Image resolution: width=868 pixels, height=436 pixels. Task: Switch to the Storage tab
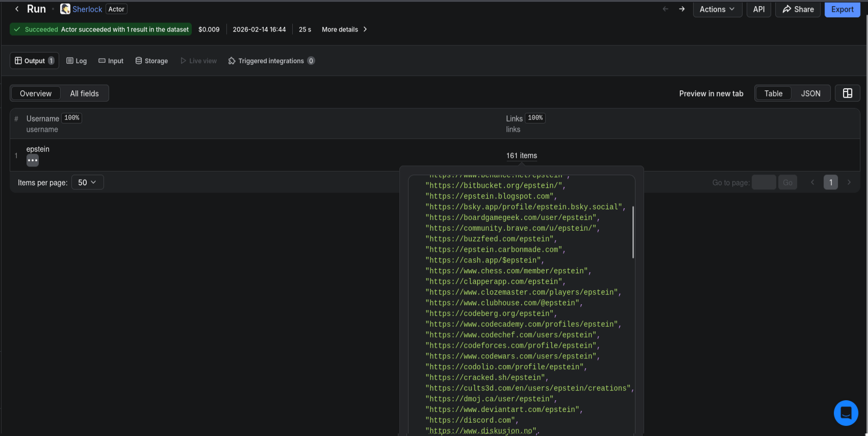151,61
